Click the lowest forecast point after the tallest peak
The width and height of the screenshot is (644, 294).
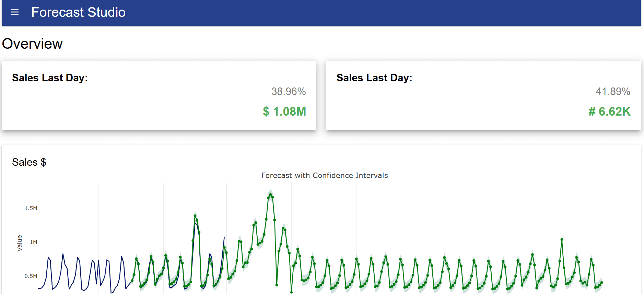click(x=291, y=292)
